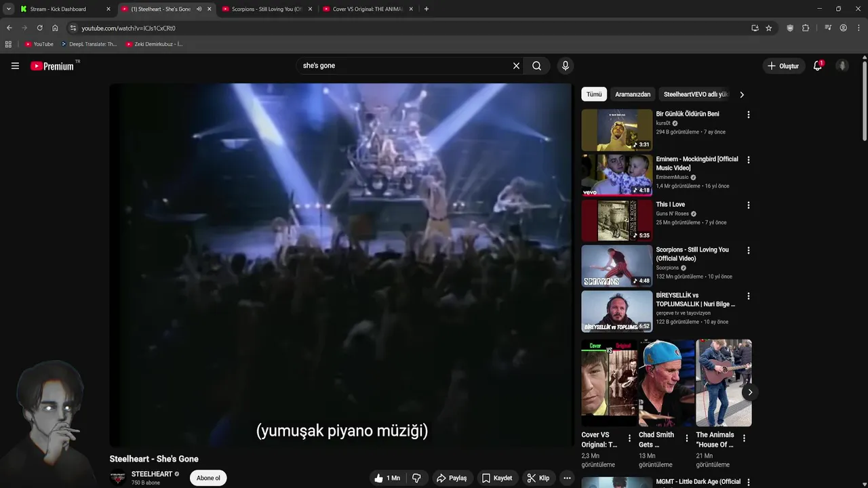The image size is (868, 488).
Task: Open Zeki Demirkubuz bookmark
Action: point(154,44)
